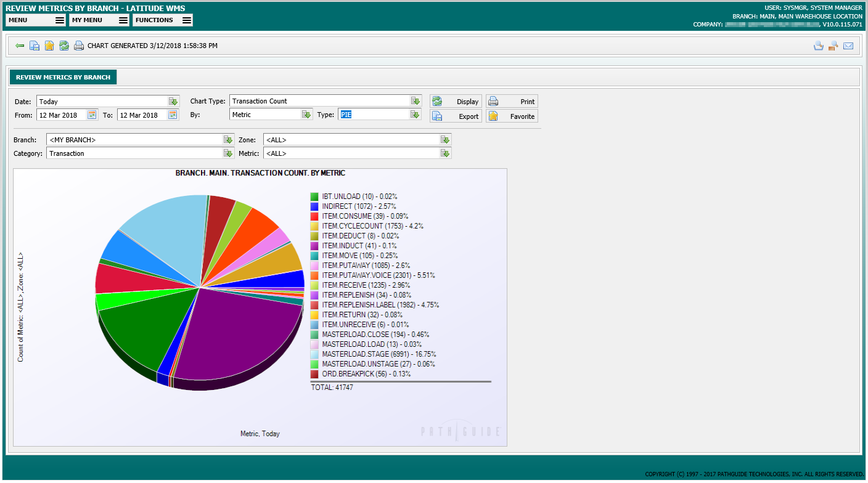868x483 pixels.
Task: Expand the Chart Type dropdown
Action: (x=416, y=101)
